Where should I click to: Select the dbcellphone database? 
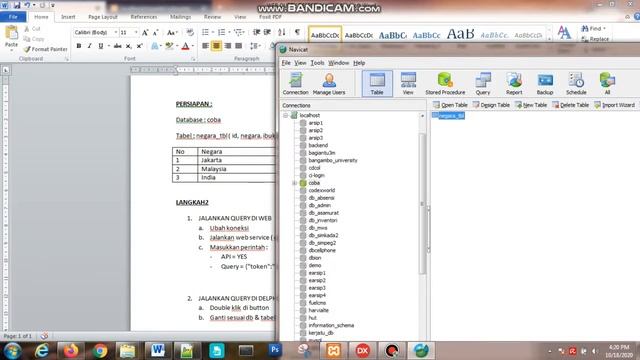tap(322, 251)
